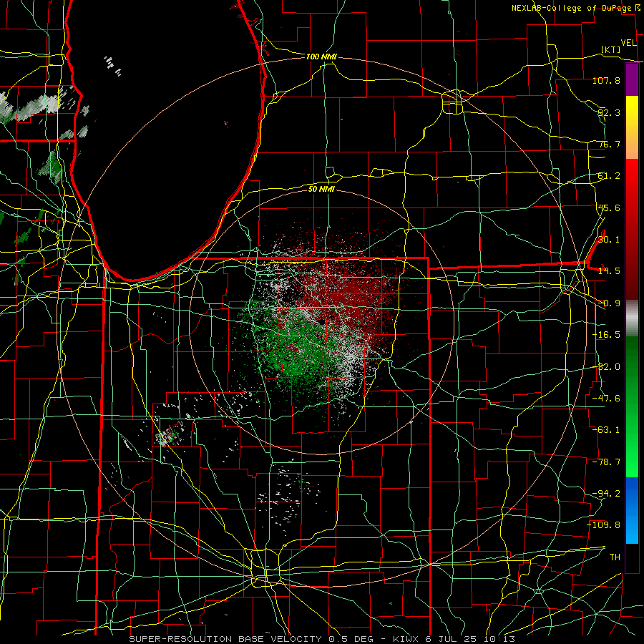Click the 92.3 velocity scale value
Image resolution: width=644 pixels, height=644 pixels.
point(609,112)
